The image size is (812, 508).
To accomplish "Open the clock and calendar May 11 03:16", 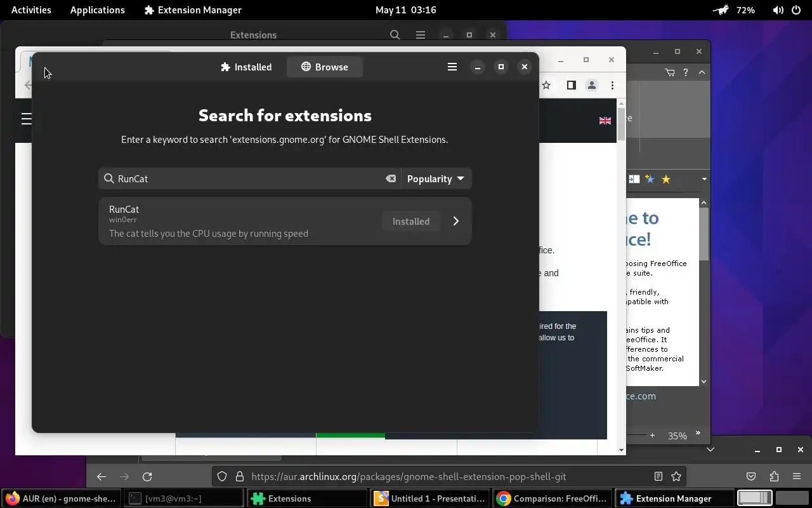I will click(405, 10).
